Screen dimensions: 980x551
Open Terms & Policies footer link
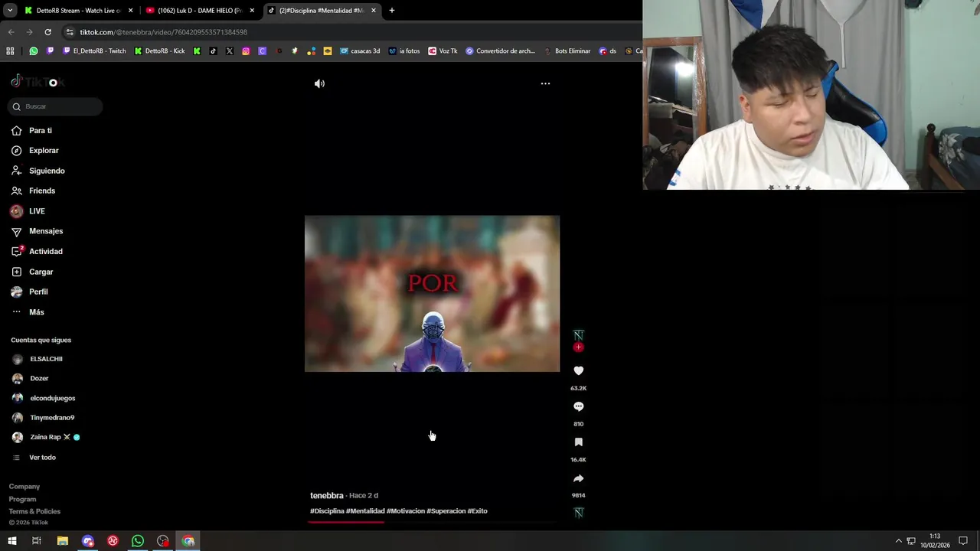(x=34, y=511)
